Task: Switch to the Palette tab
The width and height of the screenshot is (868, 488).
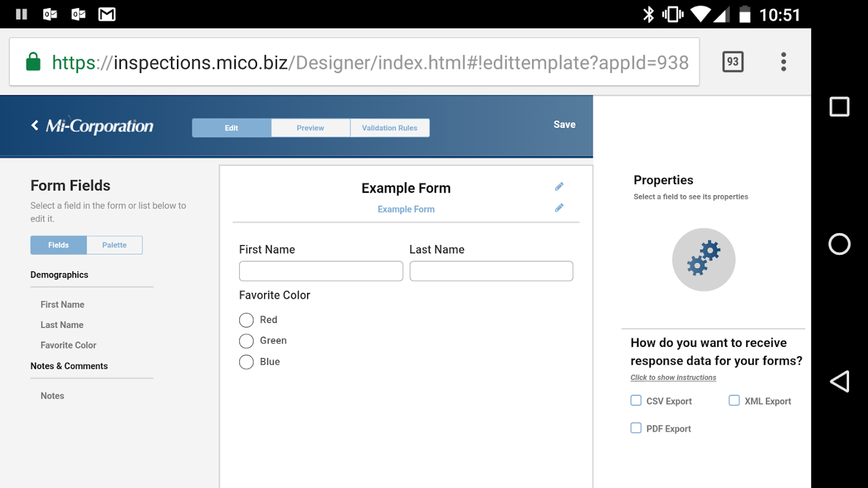Action: point(114,245)
